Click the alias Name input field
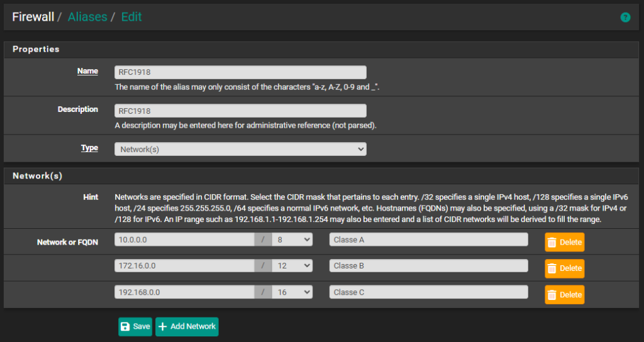644x342 pixels. pos(240,72)
